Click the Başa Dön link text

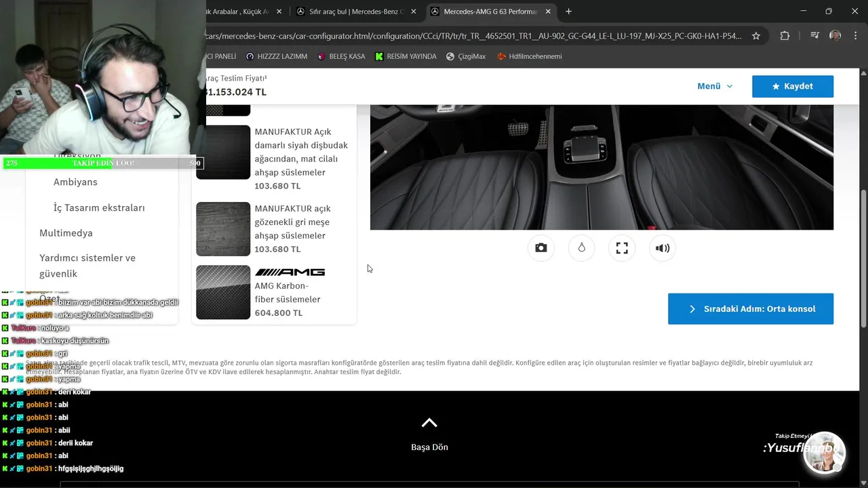click(x=429, y=447)
